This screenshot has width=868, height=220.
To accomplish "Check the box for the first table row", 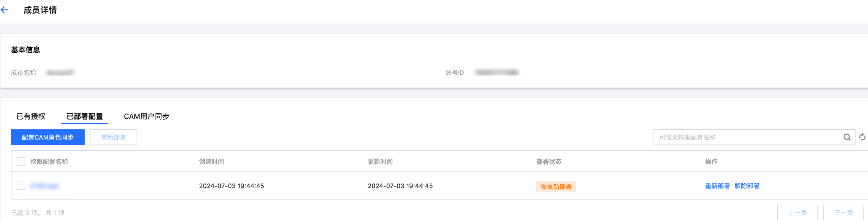I will 21,186.
